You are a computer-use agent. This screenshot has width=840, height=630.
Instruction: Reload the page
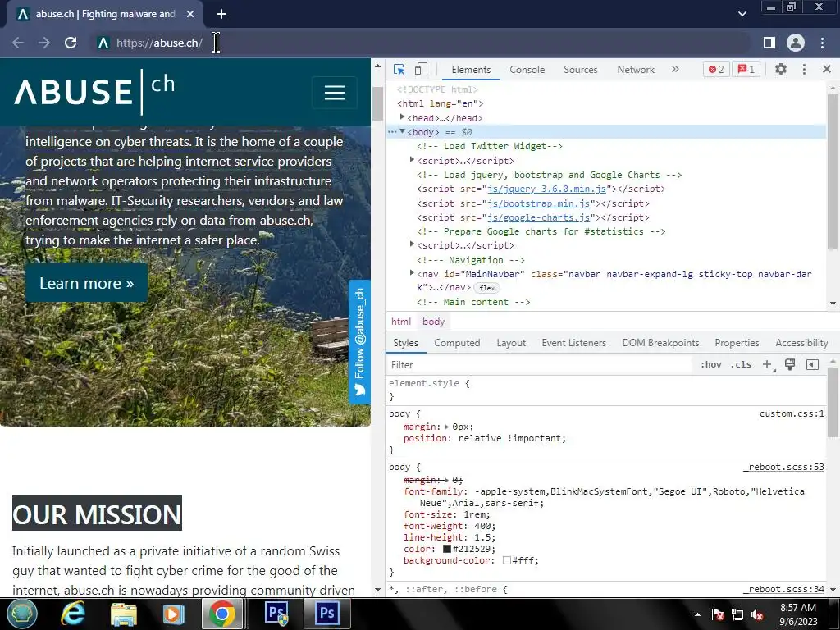point(71,43)
